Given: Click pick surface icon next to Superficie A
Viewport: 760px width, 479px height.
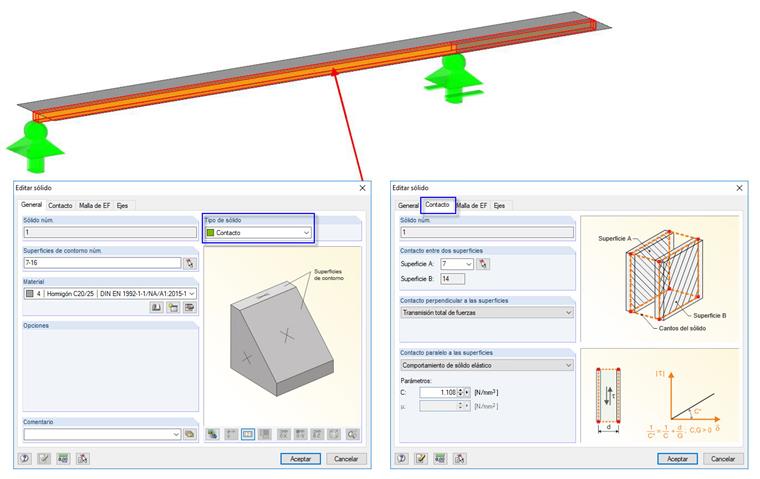Looking at the screenshot, I should click(x=483, y=264).
